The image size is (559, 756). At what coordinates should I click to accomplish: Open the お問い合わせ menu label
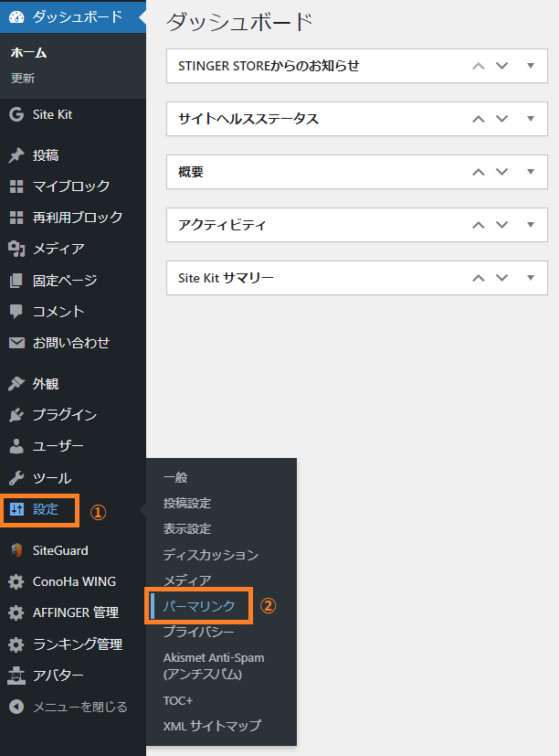pyautogui.click(x=71, y=343)
